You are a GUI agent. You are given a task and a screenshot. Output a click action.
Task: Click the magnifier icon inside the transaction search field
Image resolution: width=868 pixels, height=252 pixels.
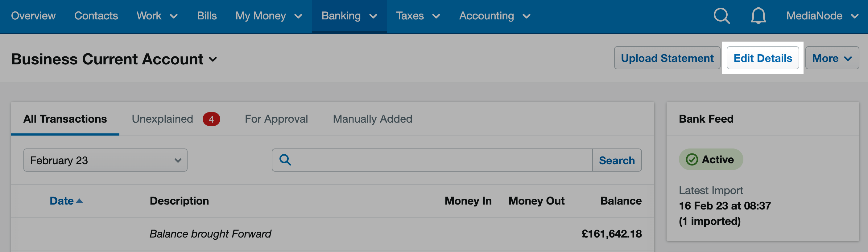[x=285, y=160]
